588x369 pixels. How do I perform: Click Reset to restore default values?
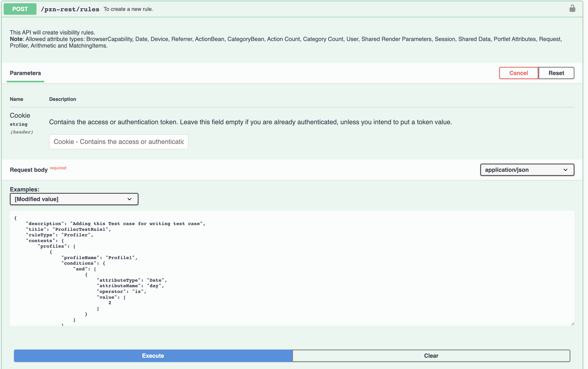pos(556,73)
